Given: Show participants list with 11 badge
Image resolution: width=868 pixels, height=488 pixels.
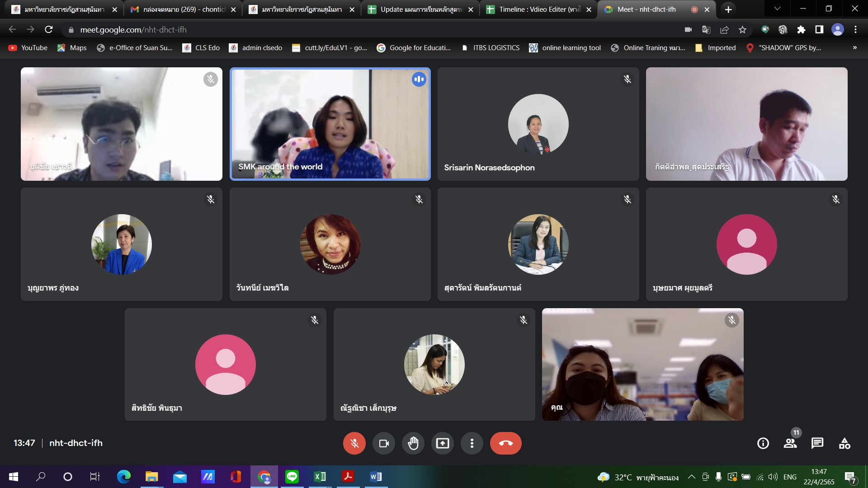Looking at the screenshot, I should point(790,443).
